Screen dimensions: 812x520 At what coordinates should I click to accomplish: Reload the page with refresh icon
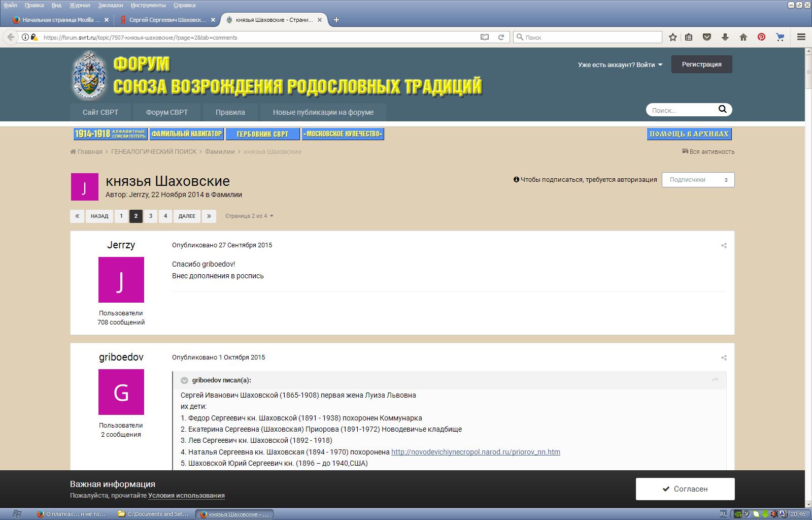(501, 37)
